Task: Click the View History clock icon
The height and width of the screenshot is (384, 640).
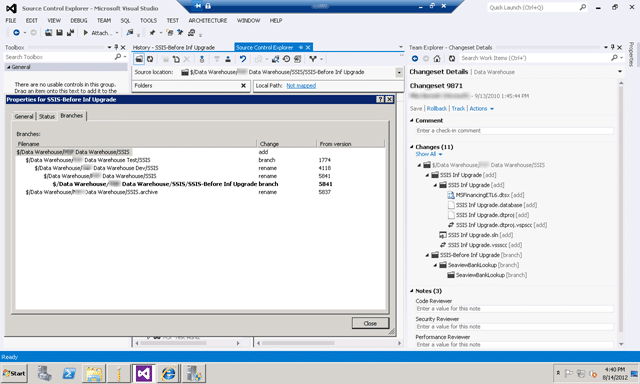Action: coord(287,59)
